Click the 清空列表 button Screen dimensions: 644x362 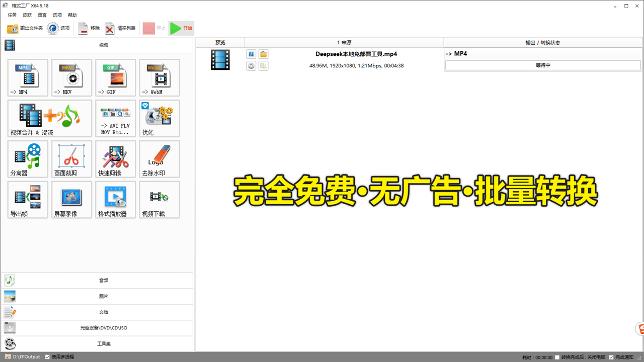tap(120, 28)
